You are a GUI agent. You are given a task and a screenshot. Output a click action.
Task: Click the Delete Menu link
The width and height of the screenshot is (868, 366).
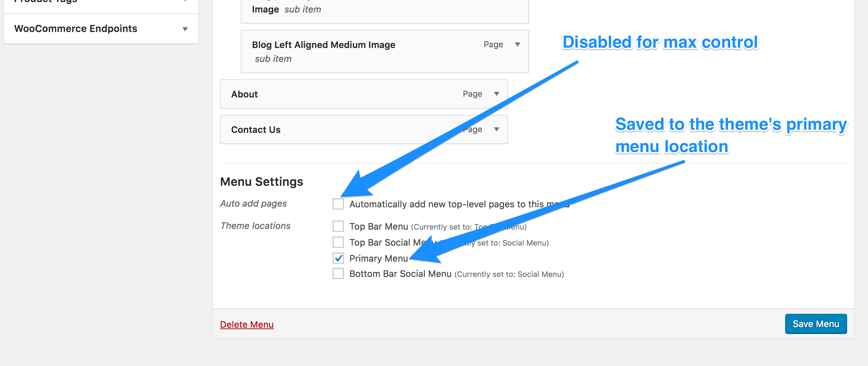[x=247, y=325]
